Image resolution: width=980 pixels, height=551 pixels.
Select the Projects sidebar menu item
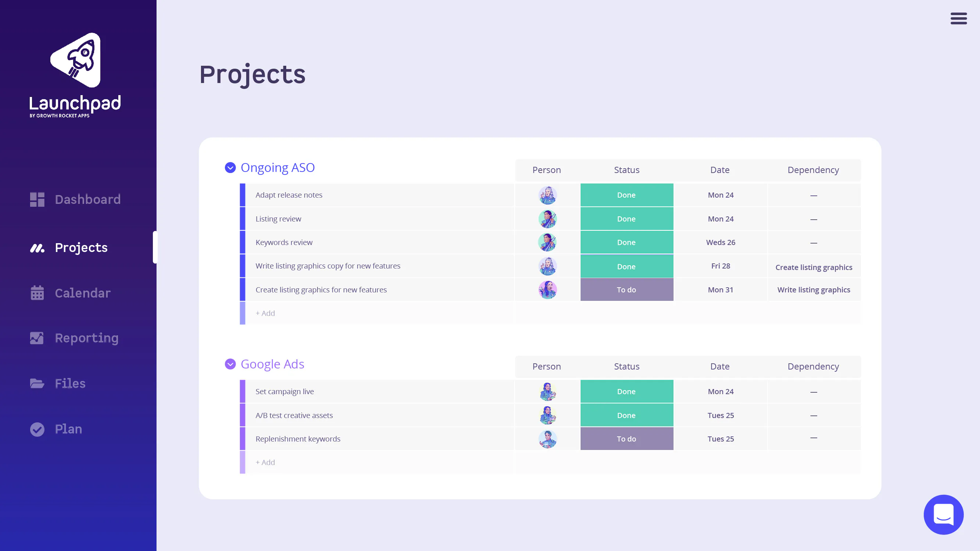(x=81, y=248)
